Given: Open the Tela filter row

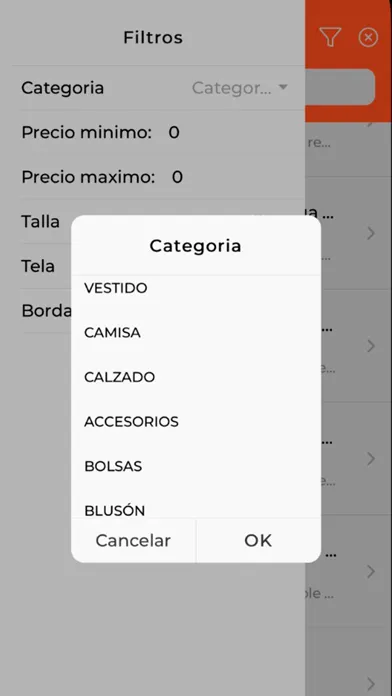Looking at the screenshot, I should (x=158, y=266).
